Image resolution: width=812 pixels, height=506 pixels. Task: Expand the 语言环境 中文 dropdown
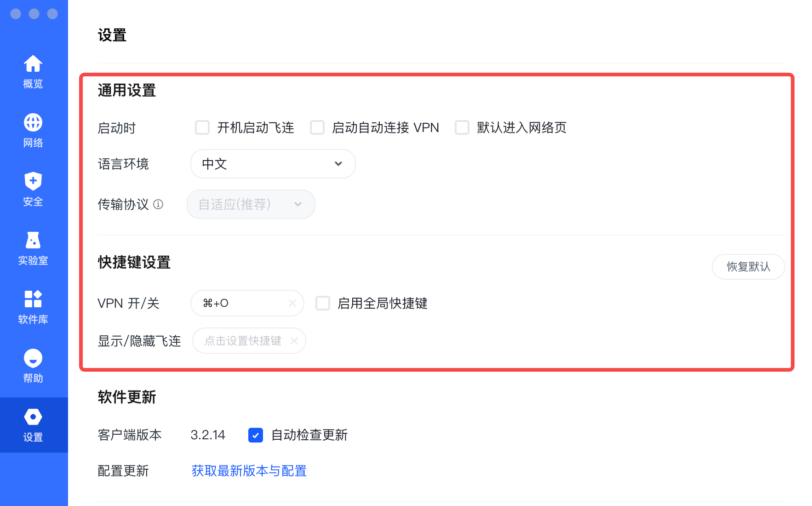pyautogui.click(x=273, y=164)
